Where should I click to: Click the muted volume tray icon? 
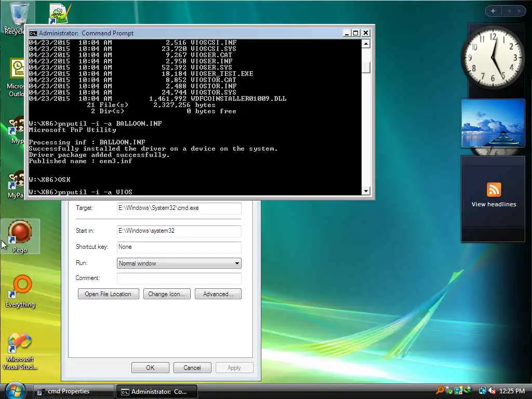point(492,391)
